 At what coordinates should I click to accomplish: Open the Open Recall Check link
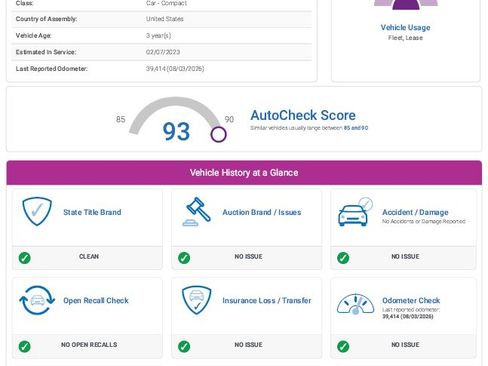coord(96,301)
